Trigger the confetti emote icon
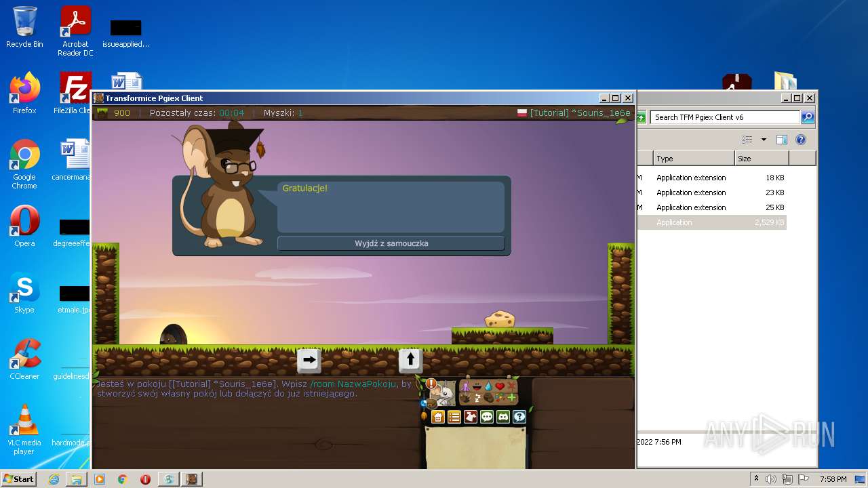The image size is (868, 488). pos(500,398)
